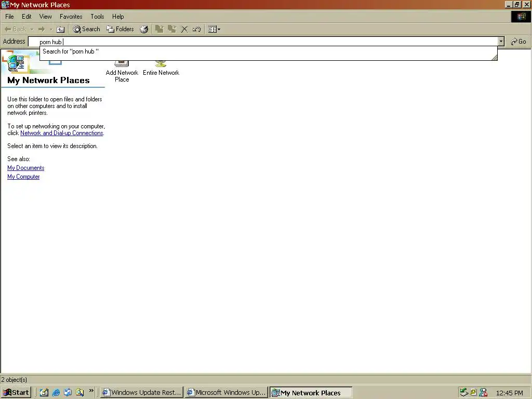Image resolution: width=532 pixels, height=399 pixels.
Task: Click the Address label
Action: click(14, 42)
